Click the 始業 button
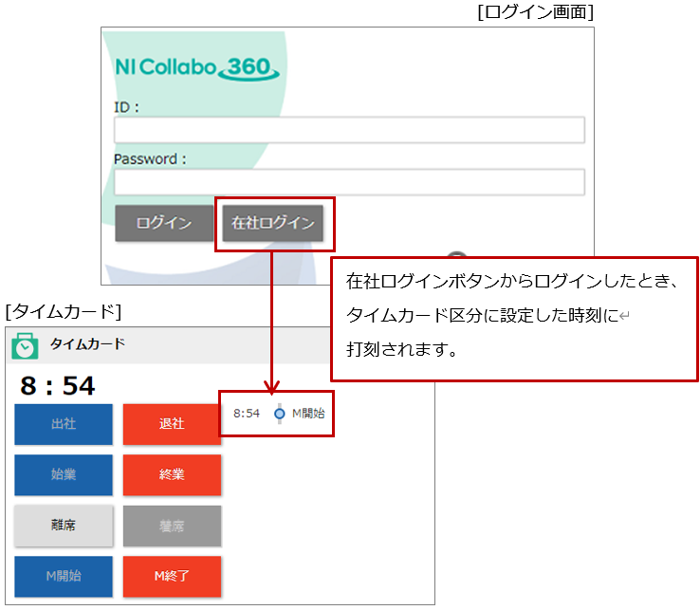 tap(64, 474)
